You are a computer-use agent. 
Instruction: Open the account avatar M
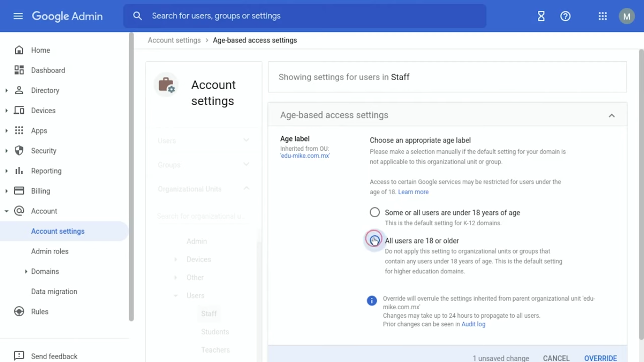[x=627, y=16]
